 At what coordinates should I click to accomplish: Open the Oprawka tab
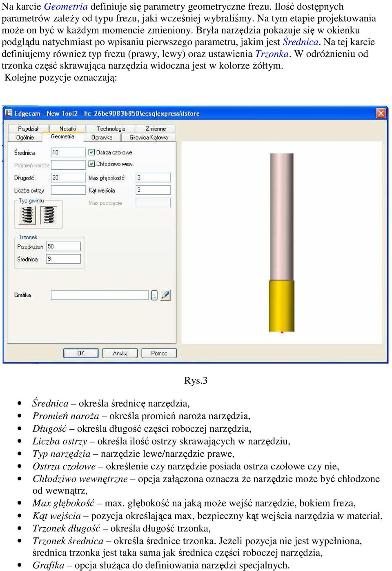[x=102, y=138]
